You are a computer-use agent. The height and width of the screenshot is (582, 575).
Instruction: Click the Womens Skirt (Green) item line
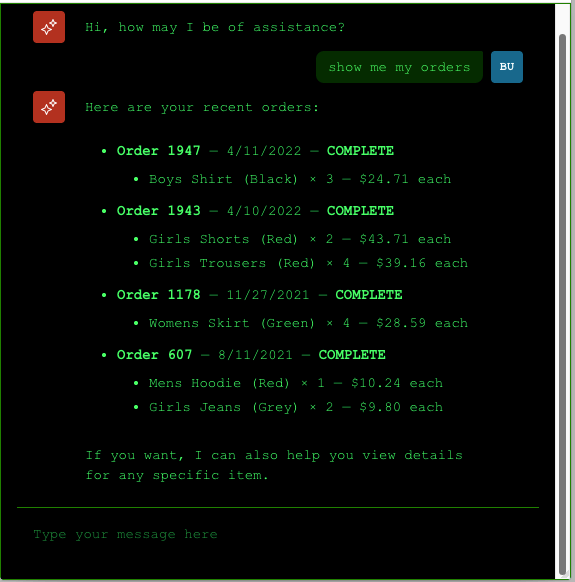pos(308,323)
